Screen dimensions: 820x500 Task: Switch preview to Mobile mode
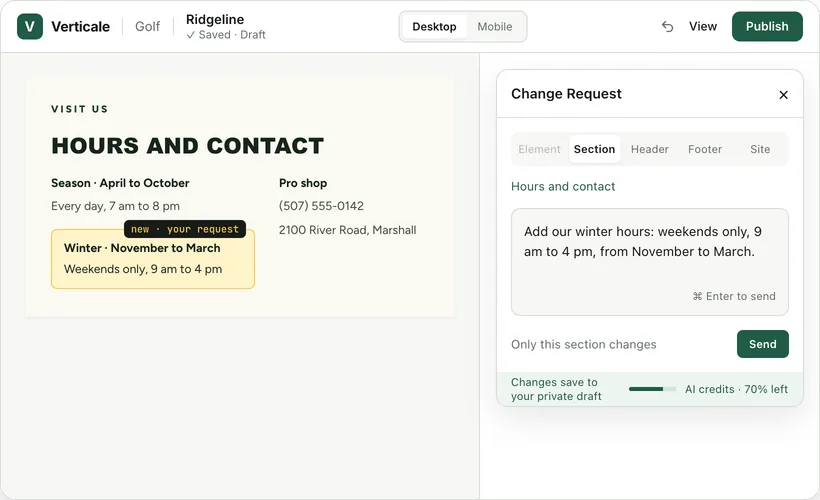495,27
